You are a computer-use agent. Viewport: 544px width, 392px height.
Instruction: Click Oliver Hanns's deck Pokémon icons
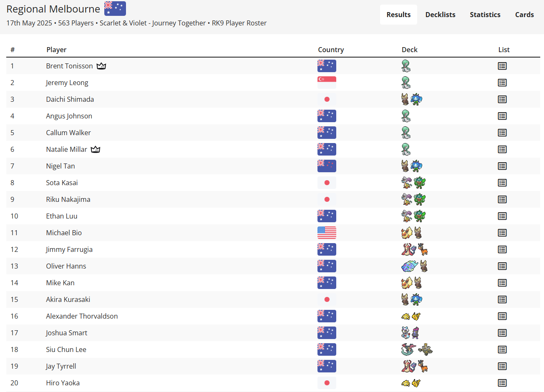coord(415,266)
